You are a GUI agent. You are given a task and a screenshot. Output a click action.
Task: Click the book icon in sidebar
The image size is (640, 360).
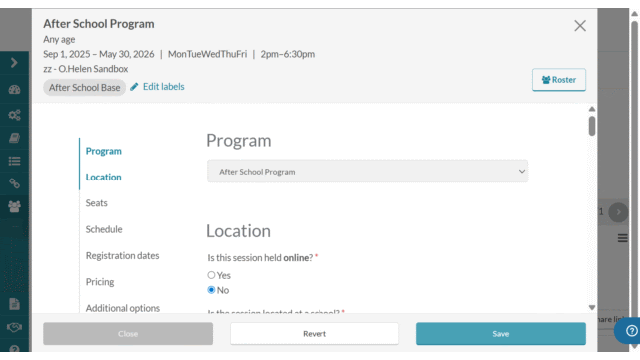pyautogui.click(x=14, y=138)
